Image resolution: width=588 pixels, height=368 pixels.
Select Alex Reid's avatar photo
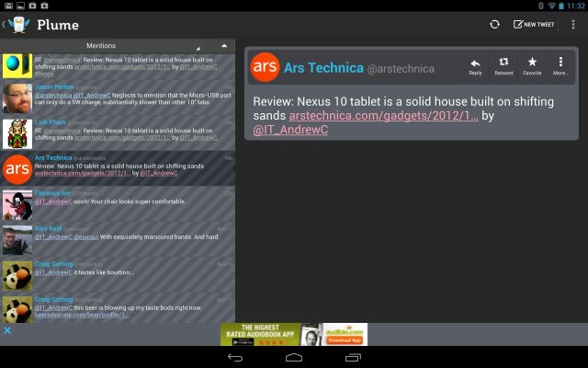tap(17, 240)
